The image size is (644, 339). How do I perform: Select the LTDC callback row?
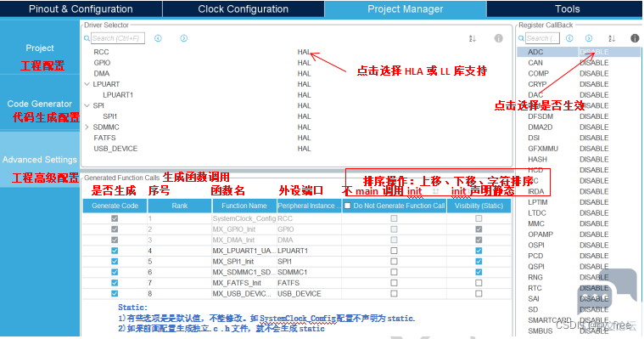[x=579, y=212]
